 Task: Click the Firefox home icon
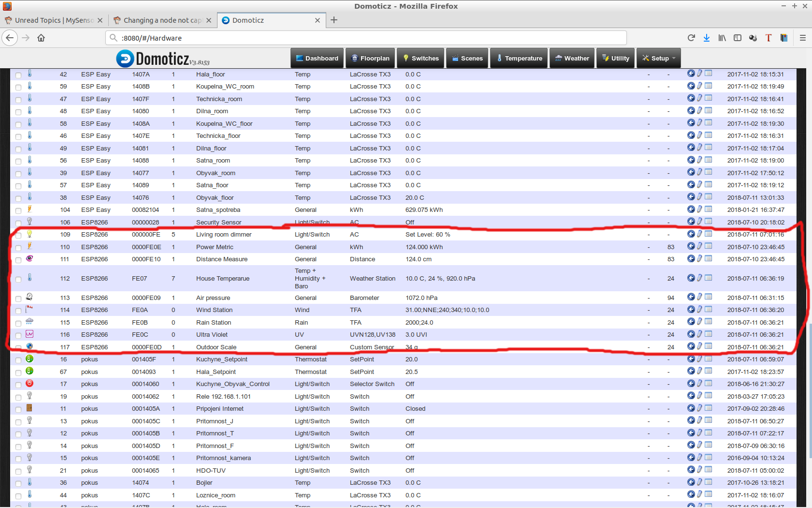coord(41,38)
